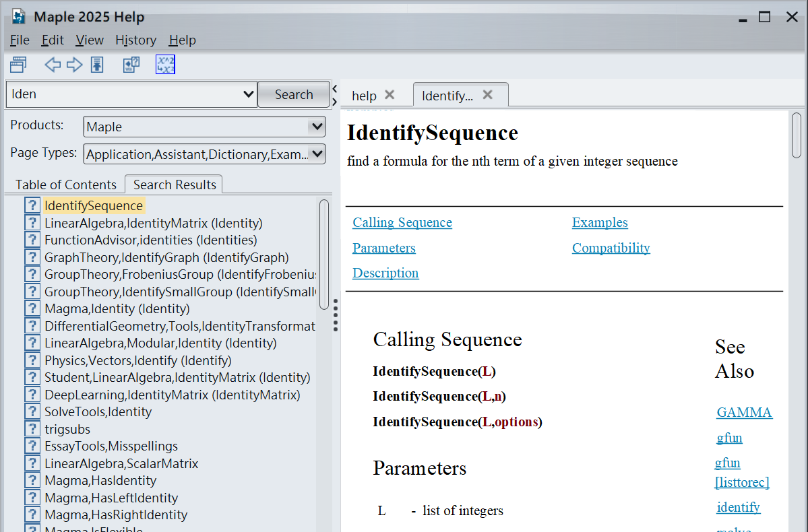Close the help tab
Viewport: 808px width, 532px height.
390,95
